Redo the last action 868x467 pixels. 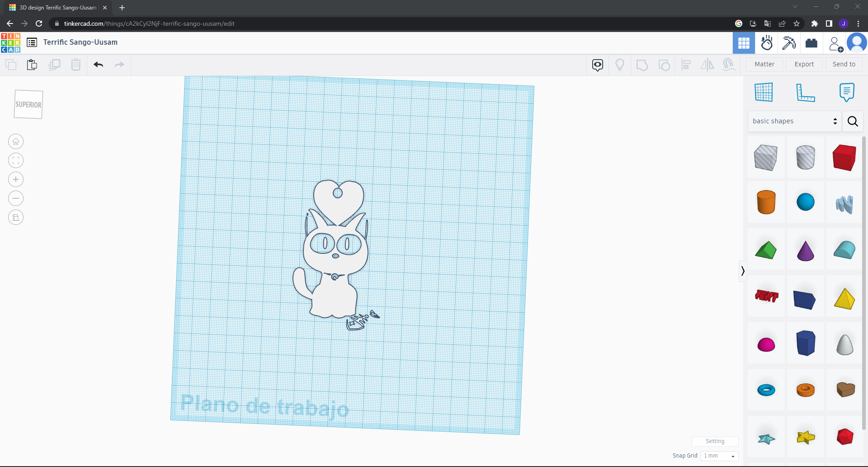click(x=119, y=65)
